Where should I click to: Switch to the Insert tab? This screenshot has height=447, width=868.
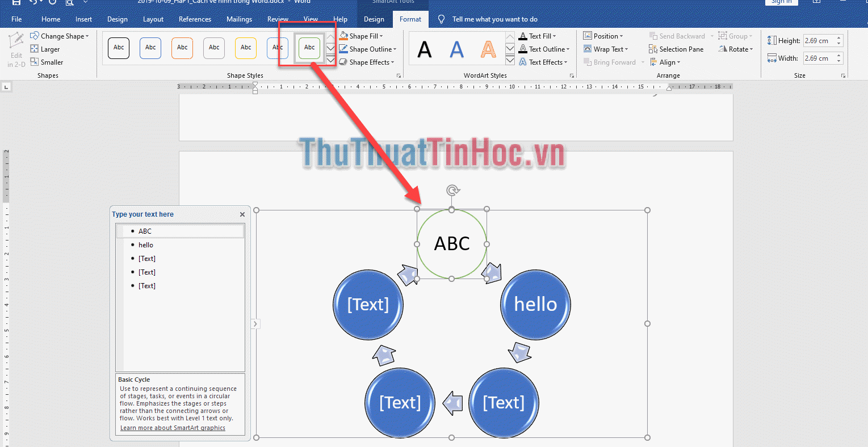pyautogui.click(x=83, y=19)
